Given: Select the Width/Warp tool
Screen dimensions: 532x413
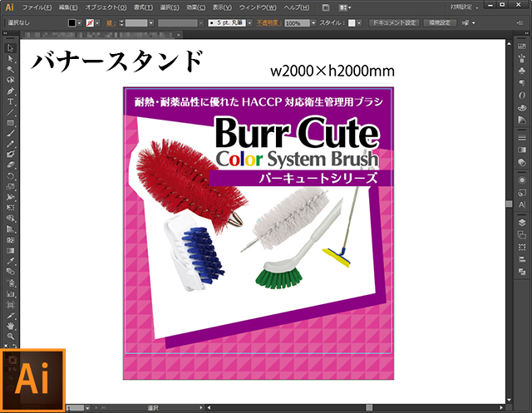Looking at the screenshot, I should (x=10, y=197).
